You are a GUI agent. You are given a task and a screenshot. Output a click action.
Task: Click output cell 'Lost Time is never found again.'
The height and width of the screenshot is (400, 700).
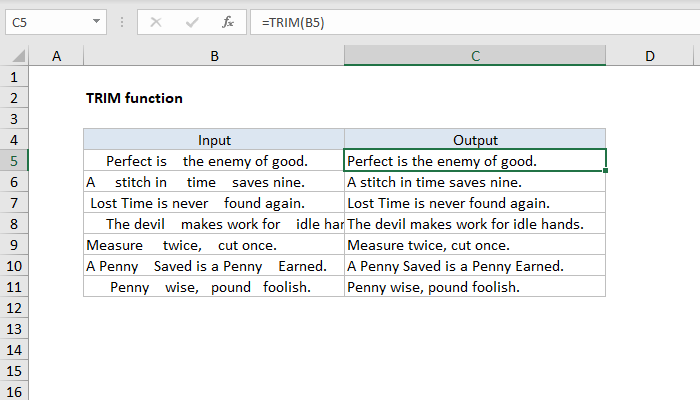point(475,203)
